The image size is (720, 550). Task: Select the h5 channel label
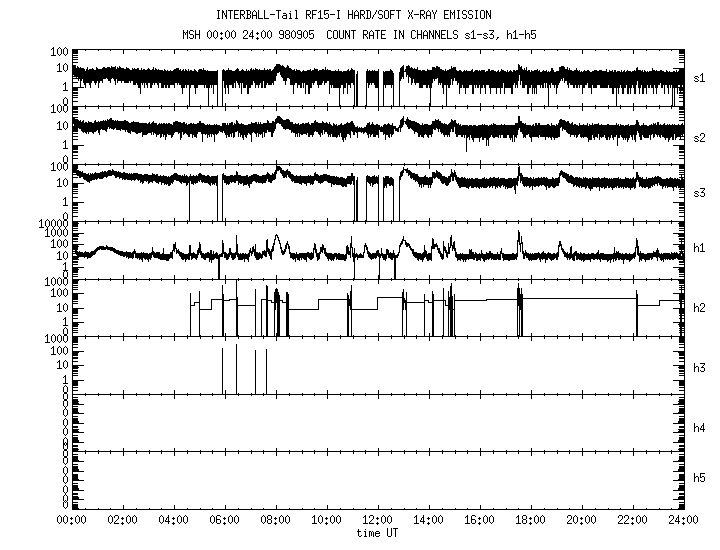tap(699, 478)
